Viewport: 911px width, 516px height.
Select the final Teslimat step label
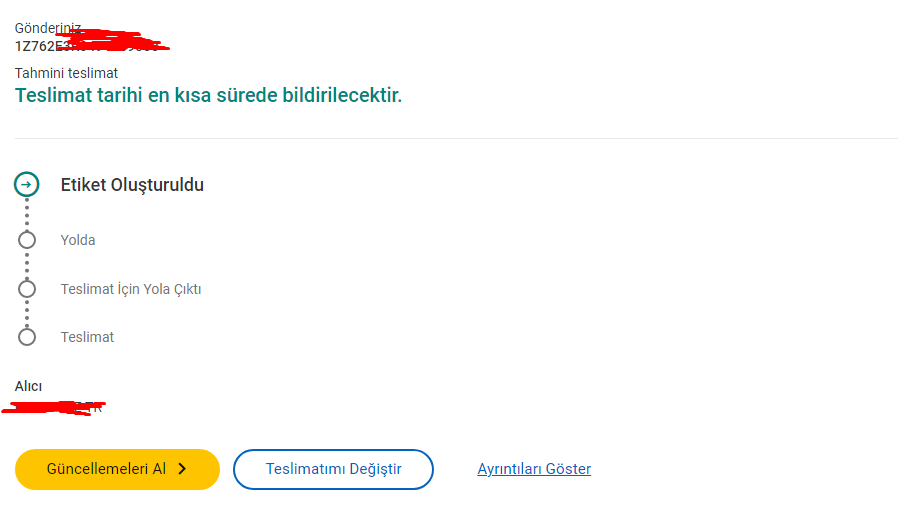87,337
